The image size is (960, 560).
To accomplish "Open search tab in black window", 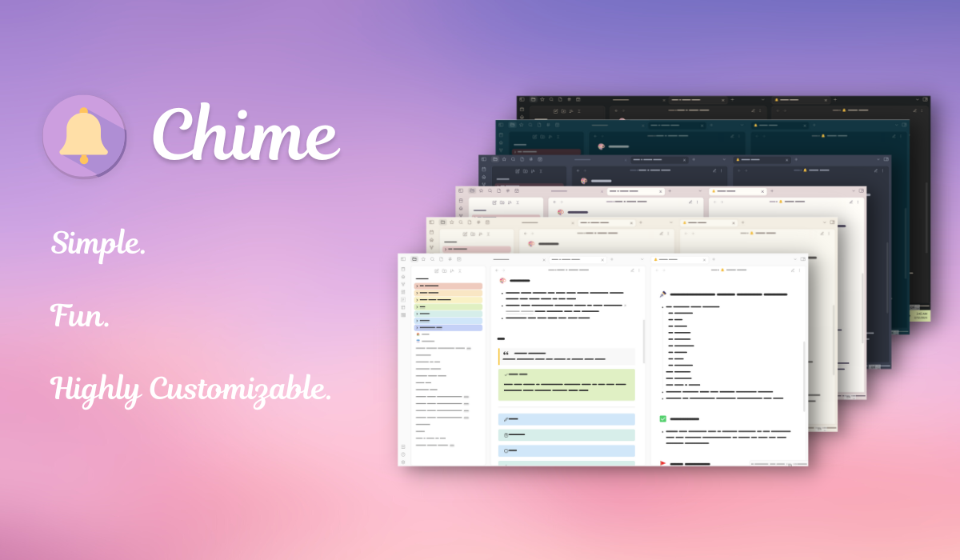I will click(x=551, y=99).
